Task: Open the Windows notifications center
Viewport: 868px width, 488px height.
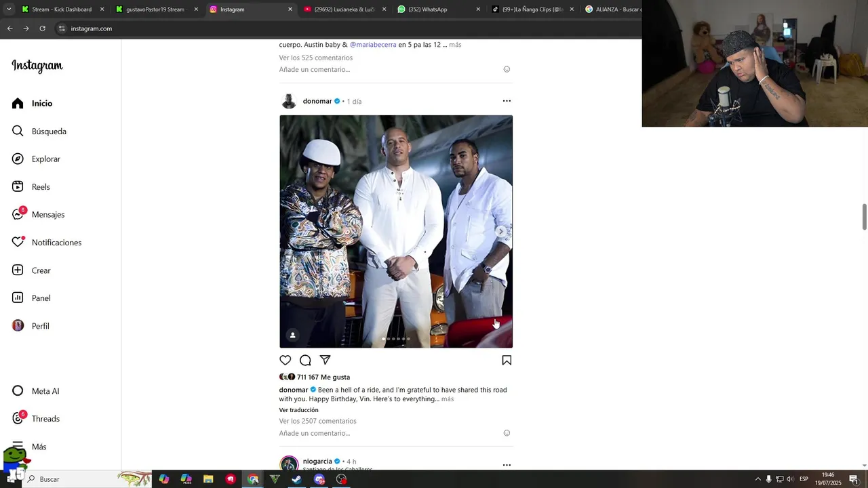Action: (x=854, y=479)
